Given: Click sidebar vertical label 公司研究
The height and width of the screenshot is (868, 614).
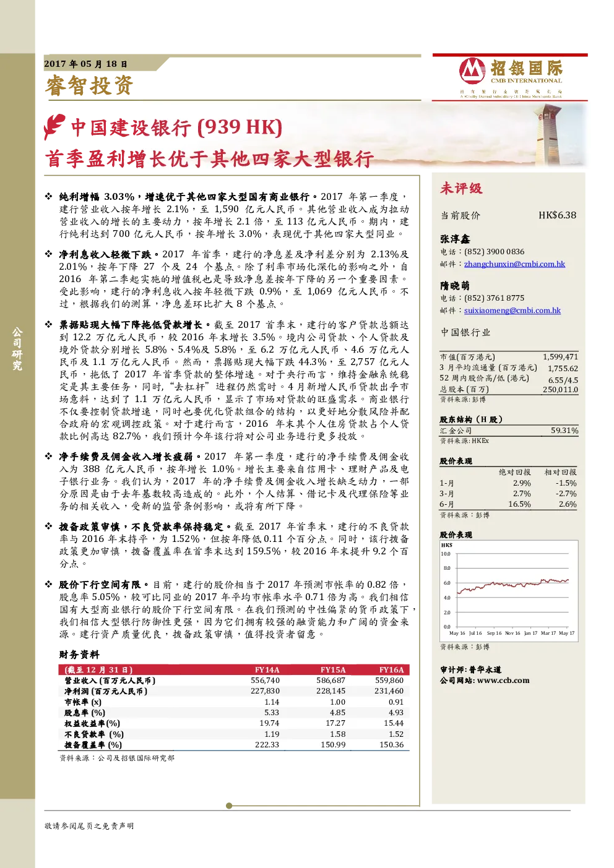Looking at the screenshot, I should click(x=17, y=350).
